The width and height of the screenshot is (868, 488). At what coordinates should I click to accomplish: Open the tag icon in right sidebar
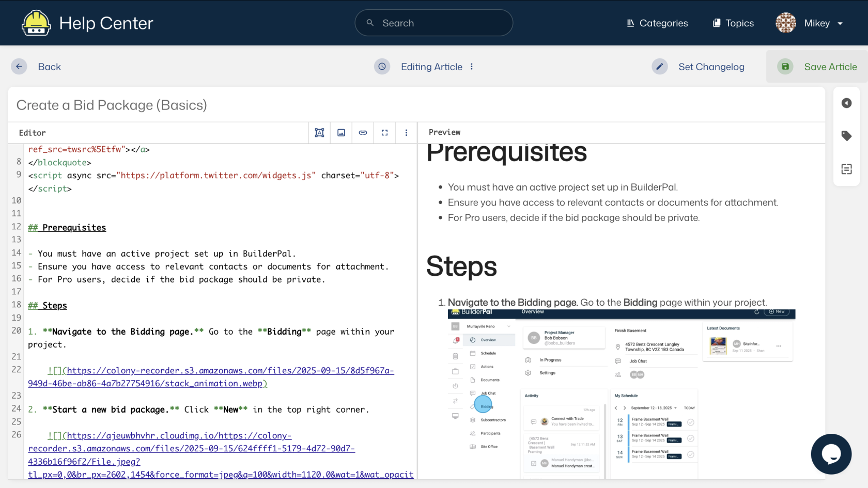(x=846, y=136)
